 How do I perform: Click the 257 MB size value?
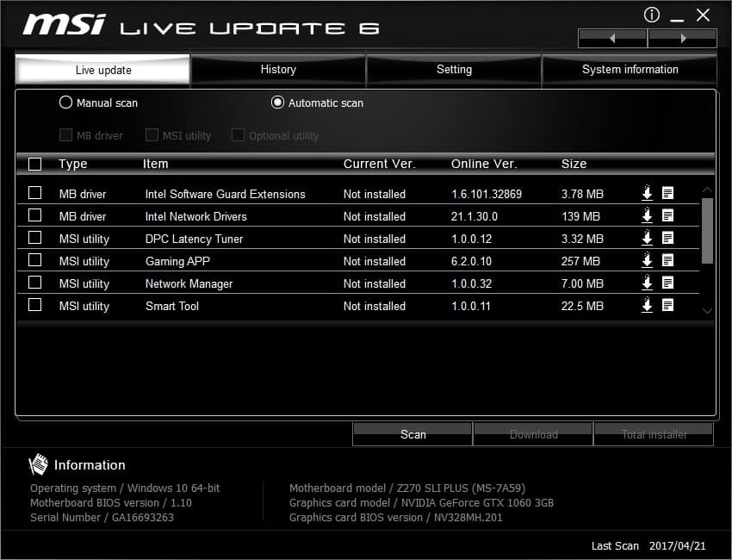tap(580, 261)
